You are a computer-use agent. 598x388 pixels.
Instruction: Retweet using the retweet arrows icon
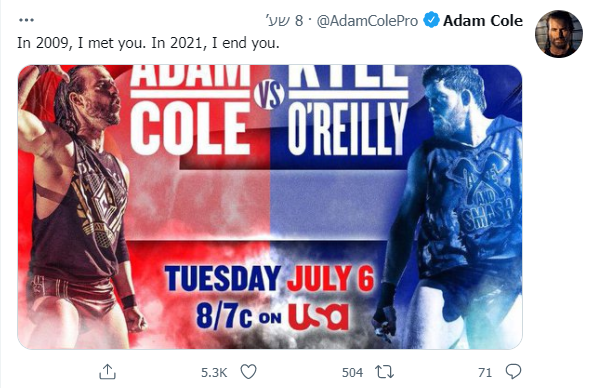point(384,372)
